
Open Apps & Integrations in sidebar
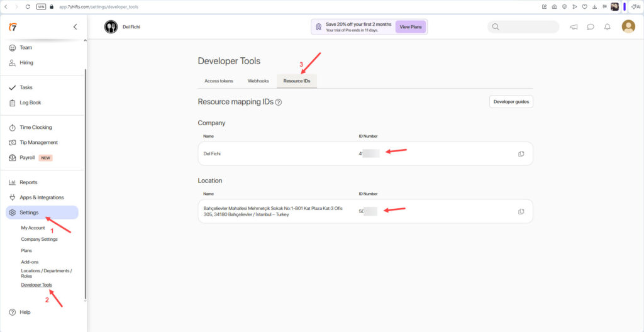[42, 197]
